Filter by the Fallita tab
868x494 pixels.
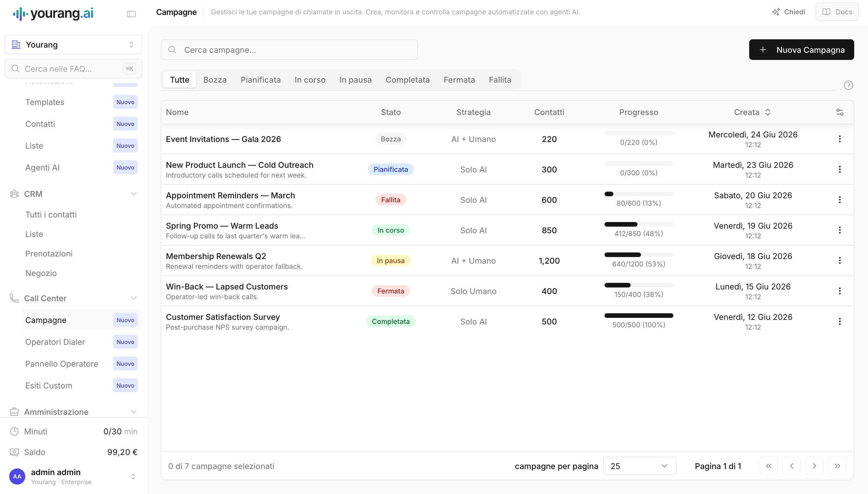pos(500,80)
